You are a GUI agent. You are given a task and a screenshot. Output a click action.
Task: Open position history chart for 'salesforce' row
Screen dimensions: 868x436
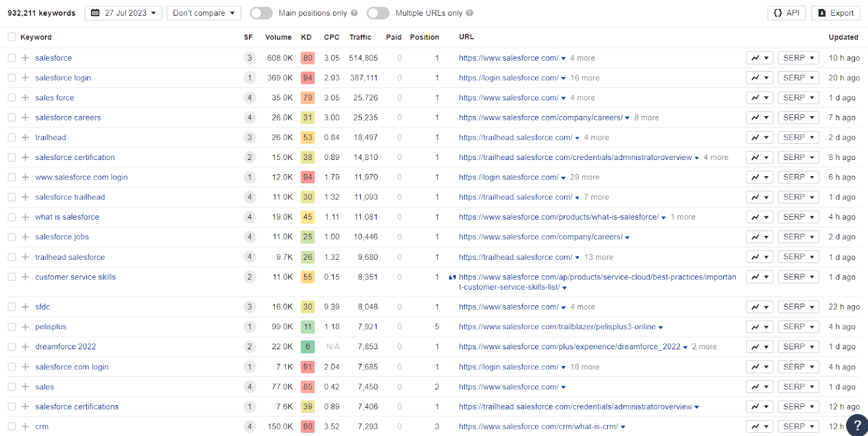point(759,58)
